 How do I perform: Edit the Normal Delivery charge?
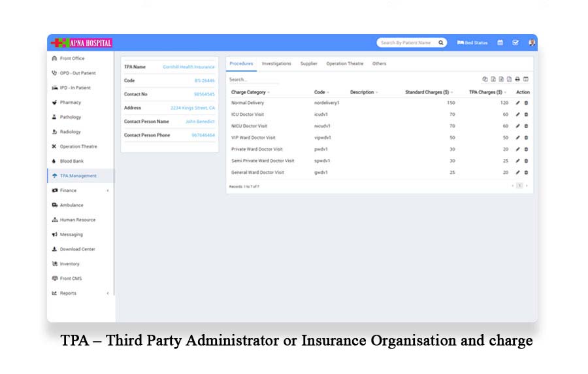coord(517,103)
